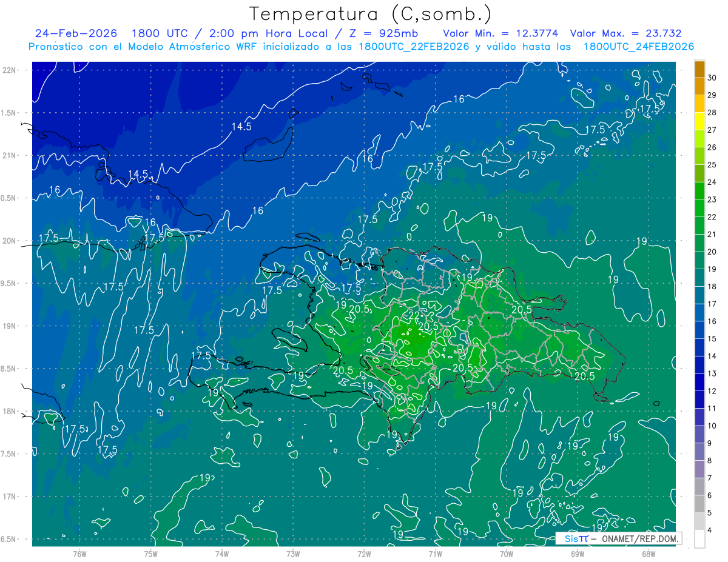Viewport: 728px width, 562px height.
Task: Click the colorbar legend label '29'
Action: point(712,95)
